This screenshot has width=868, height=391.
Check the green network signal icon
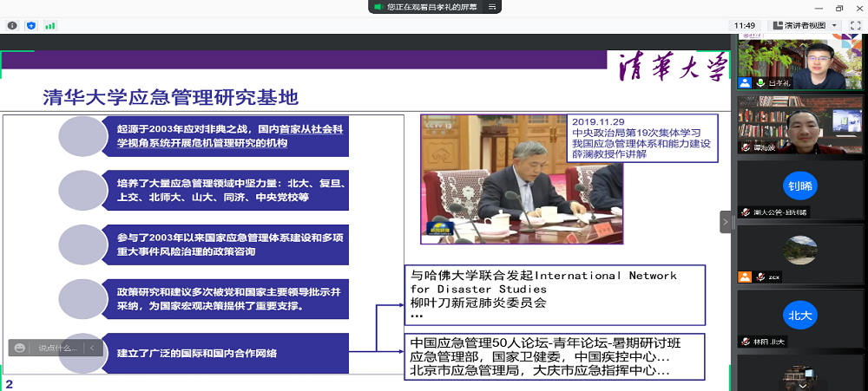(x=50, y=26)
